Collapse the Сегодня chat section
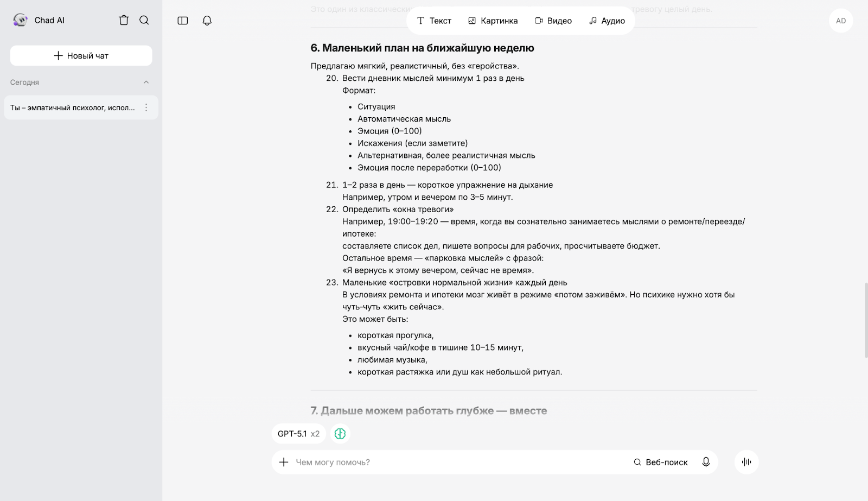868x501 pixels. click(146, 83)
